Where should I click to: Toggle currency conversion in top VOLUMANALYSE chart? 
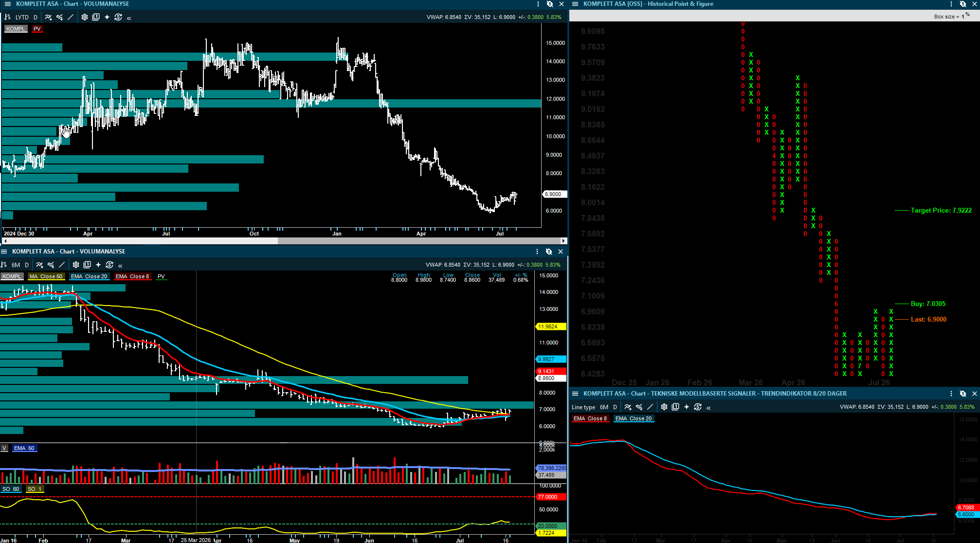click(118, 17)
